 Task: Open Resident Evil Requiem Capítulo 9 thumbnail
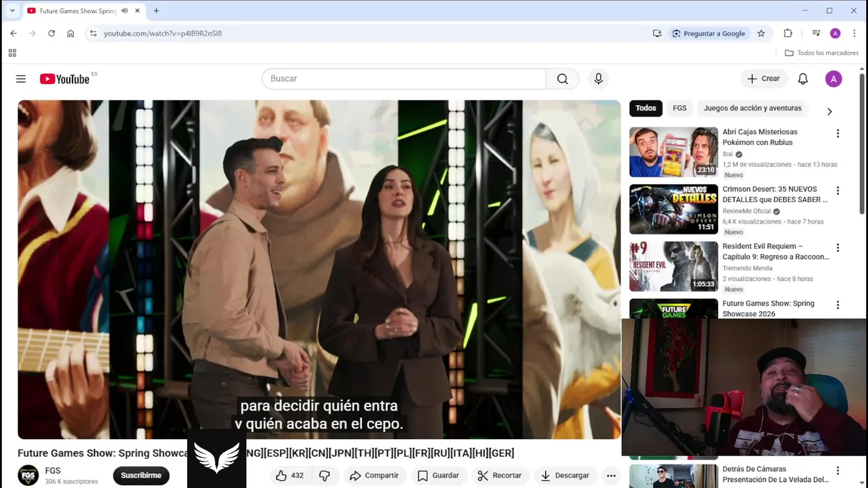[x=673, y=266]
